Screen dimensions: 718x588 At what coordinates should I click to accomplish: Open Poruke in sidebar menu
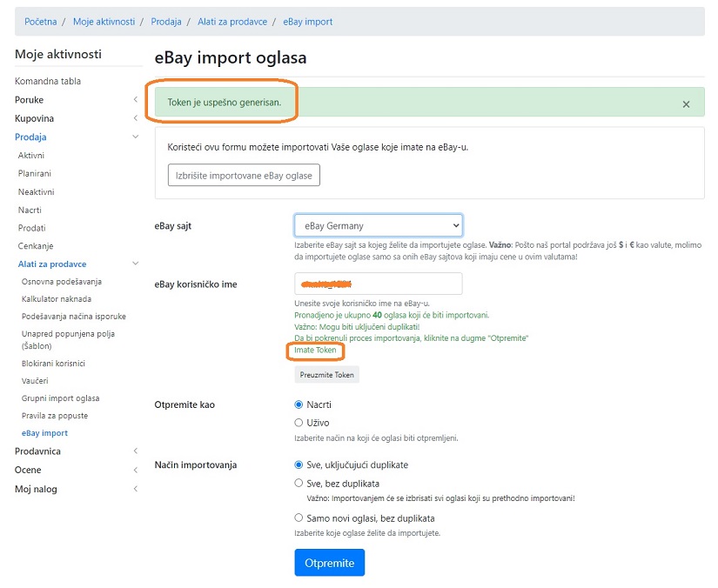click(29, 100)
